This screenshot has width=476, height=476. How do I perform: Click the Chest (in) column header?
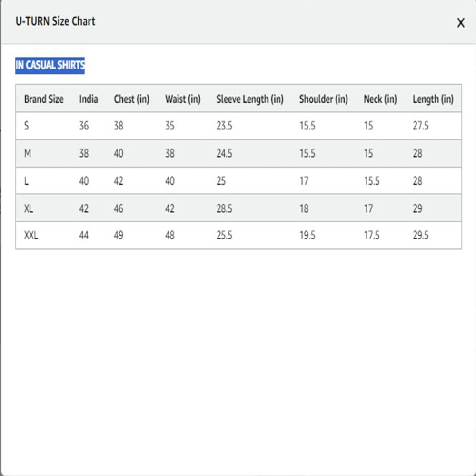point(131,99)
